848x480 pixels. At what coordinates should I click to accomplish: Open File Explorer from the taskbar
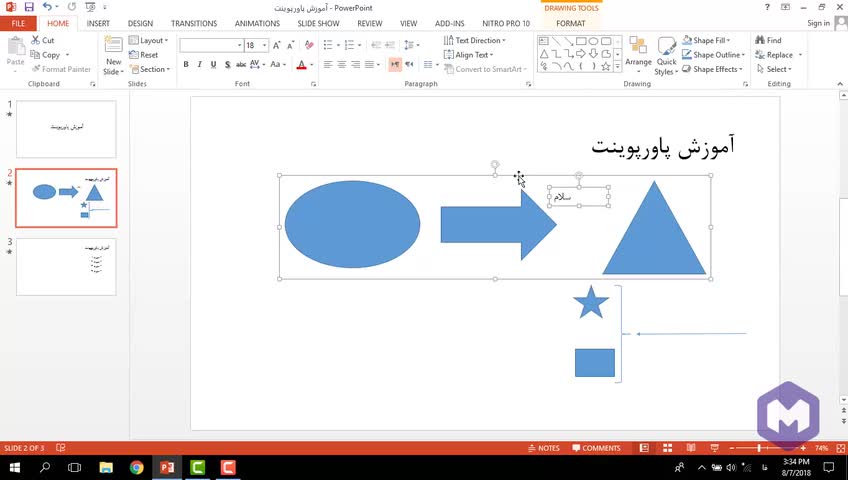tap(106, 468)
